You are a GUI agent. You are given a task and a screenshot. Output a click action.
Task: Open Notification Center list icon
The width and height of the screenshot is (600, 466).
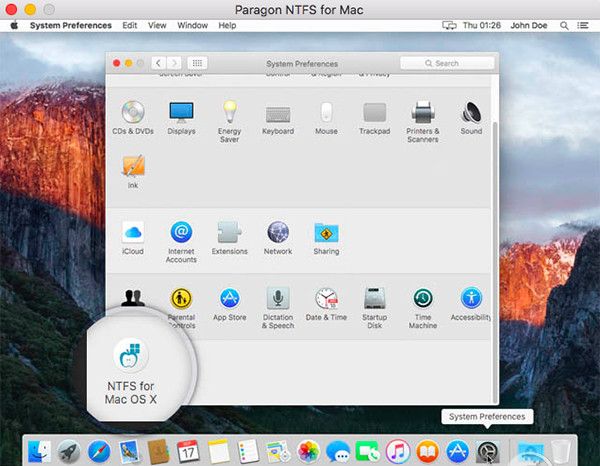[x=583, y=26]
